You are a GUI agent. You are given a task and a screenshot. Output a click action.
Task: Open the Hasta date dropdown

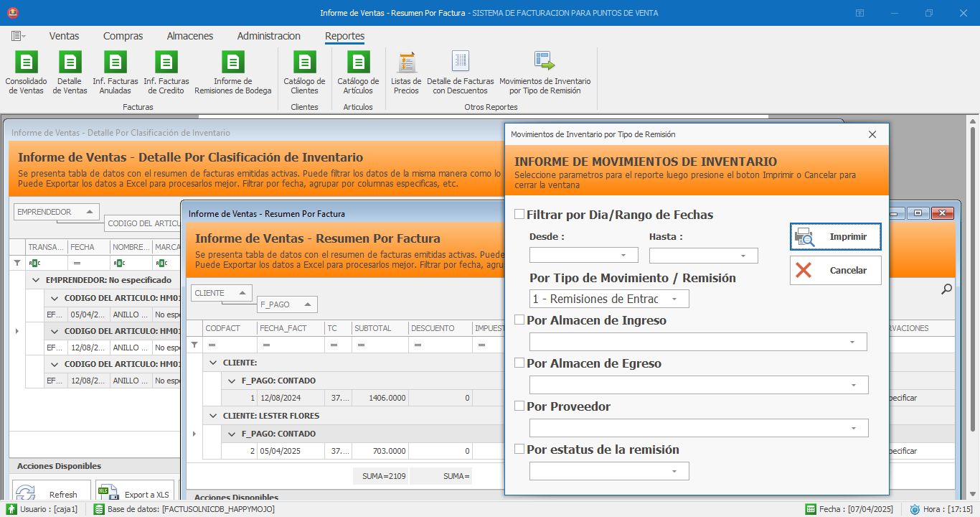pyautogui.click(x=744, y=255)
